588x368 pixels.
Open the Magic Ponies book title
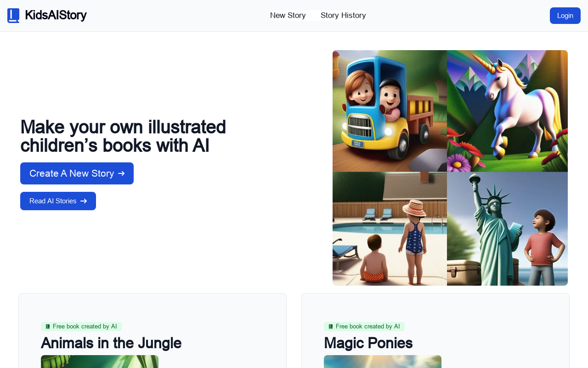coord(368,343)
